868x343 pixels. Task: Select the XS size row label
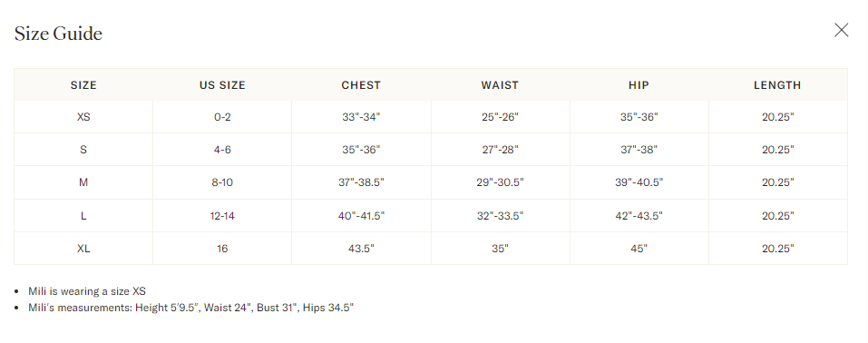pos(83,117)
